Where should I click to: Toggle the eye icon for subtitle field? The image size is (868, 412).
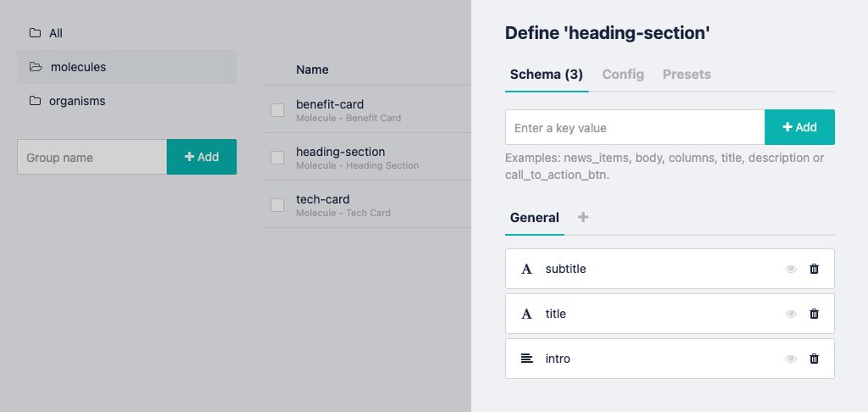791,269
